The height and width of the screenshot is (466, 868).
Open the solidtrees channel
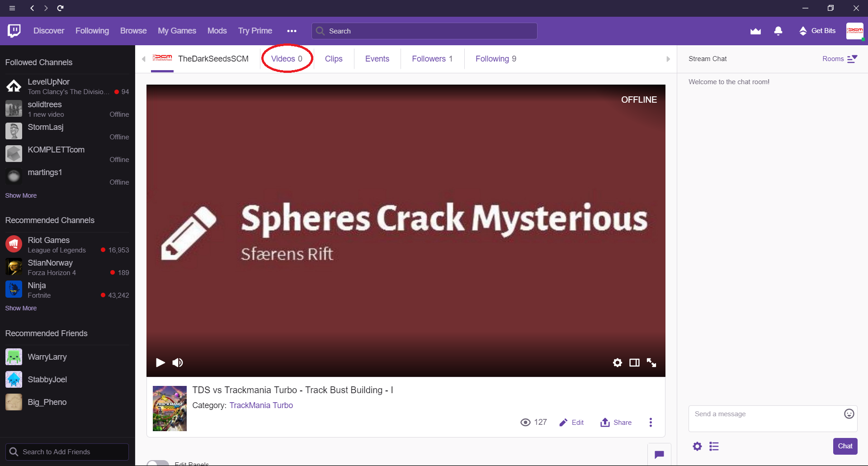tap(67, 109)
